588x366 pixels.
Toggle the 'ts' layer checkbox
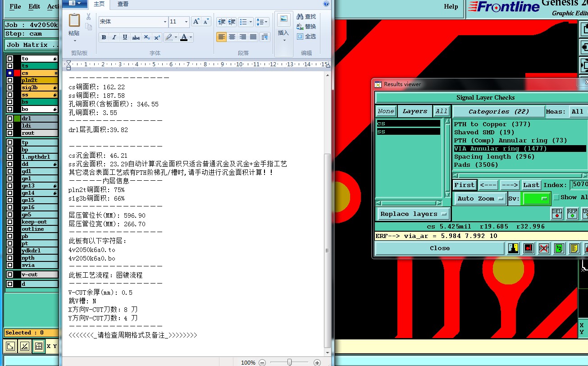10,66
